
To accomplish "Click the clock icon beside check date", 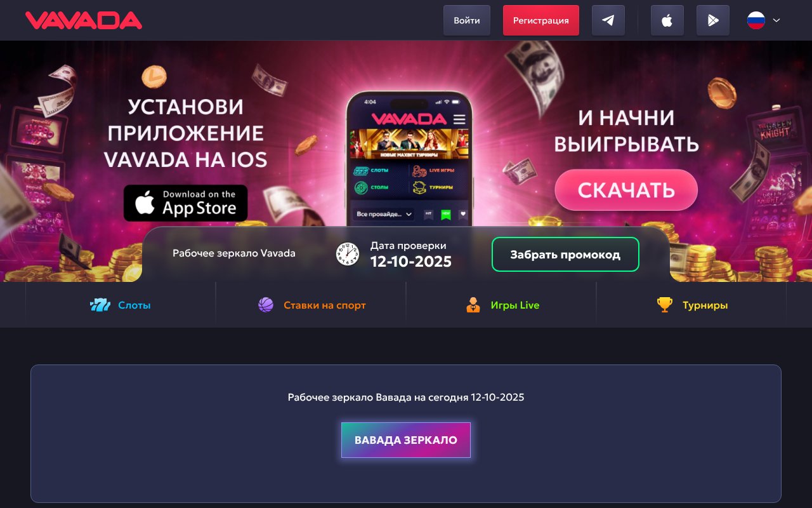I will pos(348,254).
